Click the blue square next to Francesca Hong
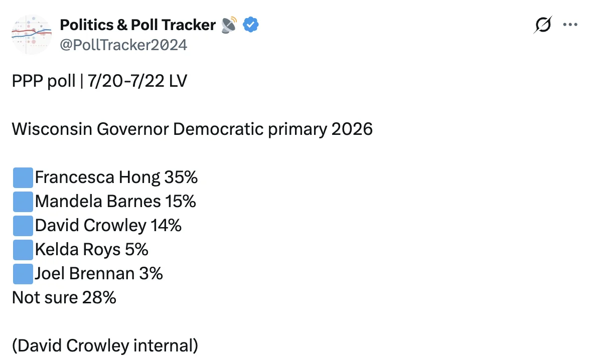The height and width of the screenshot is (364, 591). pos(23,177)
